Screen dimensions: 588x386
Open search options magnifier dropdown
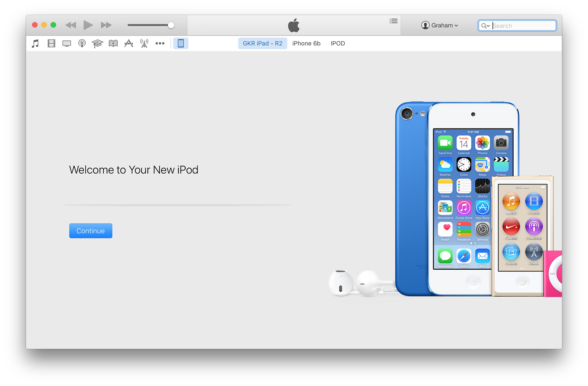coord(485,26)
